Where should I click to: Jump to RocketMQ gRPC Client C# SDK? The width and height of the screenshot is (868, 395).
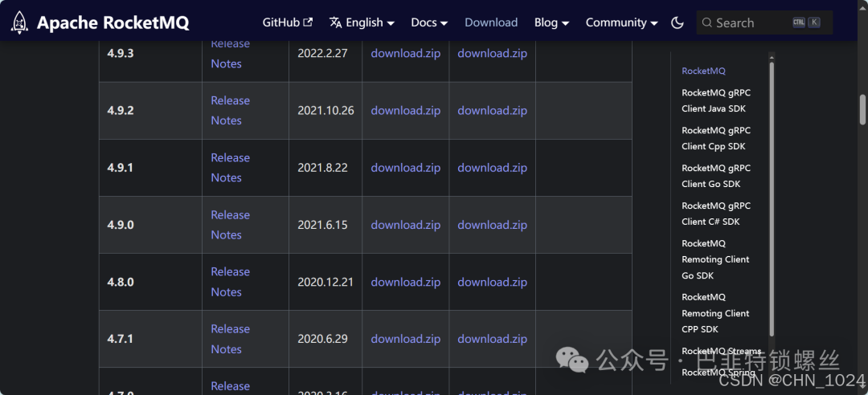(x=716, y=214)
